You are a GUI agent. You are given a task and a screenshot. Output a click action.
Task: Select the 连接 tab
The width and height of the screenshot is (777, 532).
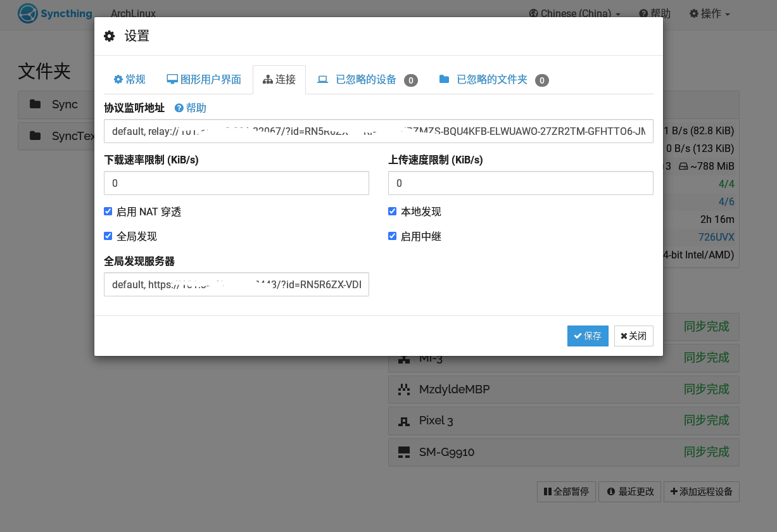[279, 79]
